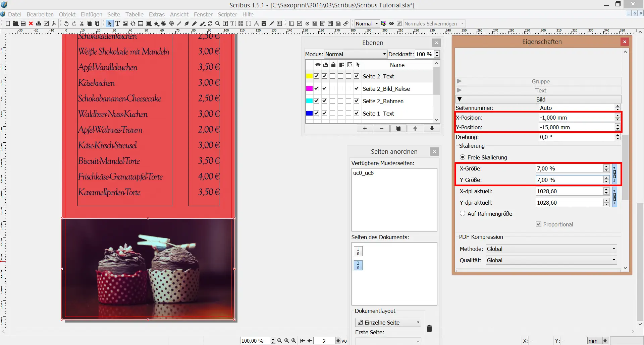Open the Extras menu
This screenshot has height=345, width=644.
(x=157, y=14)
